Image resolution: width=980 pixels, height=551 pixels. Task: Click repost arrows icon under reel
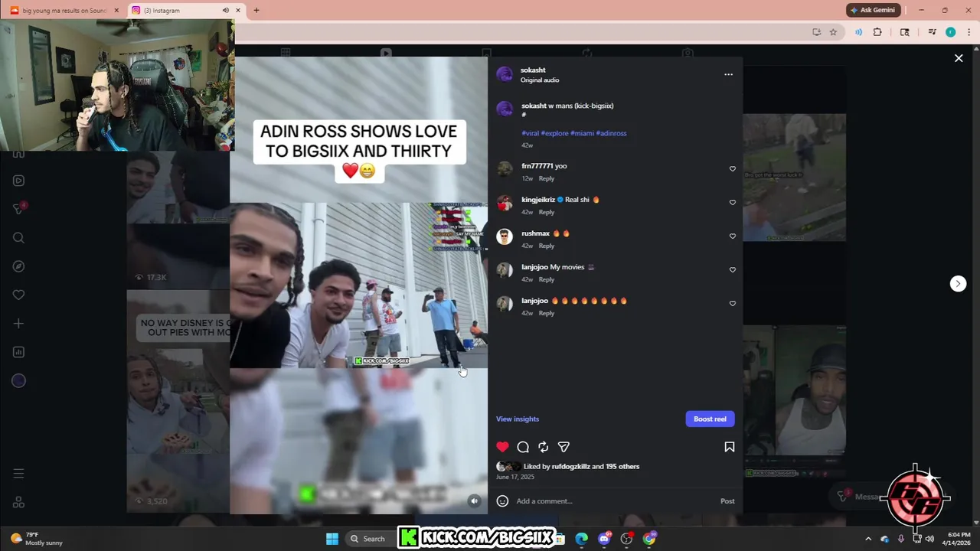click(543, 447)
